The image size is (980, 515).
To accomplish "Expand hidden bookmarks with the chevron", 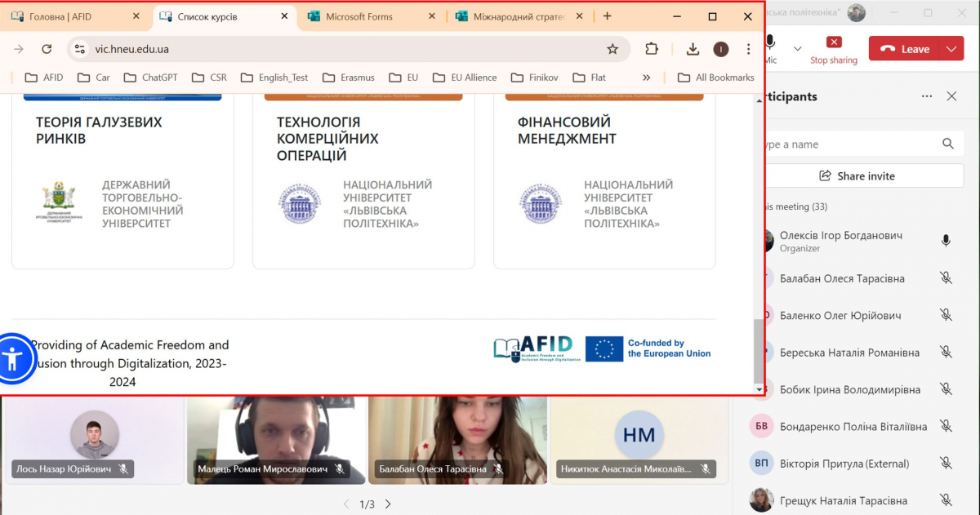I will pos(646,77).
